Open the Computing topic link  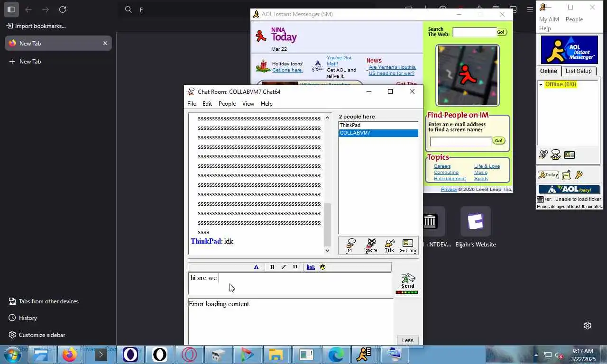tap(446, 173)
